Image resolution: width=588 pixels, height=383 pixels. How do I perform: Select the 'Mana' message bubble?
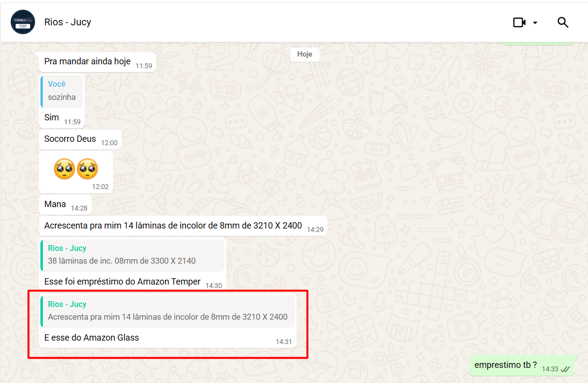pyautogui.click(x=55, y=204)
